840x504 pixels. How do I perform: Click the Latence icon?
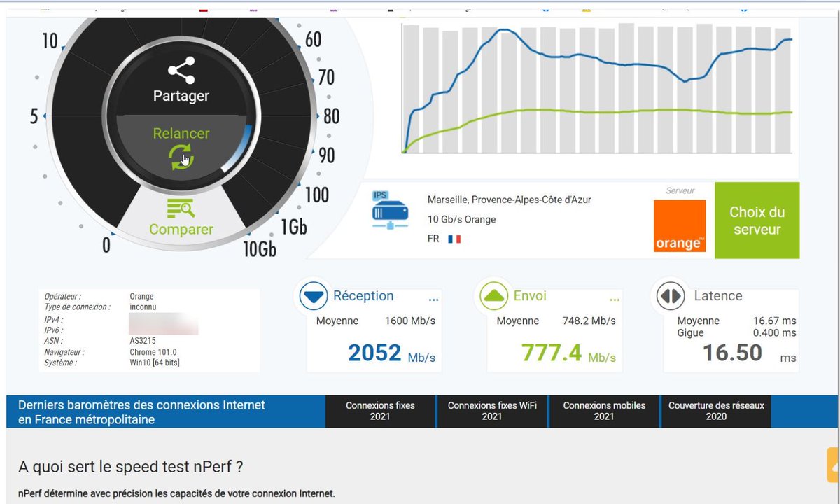point(671,296)
